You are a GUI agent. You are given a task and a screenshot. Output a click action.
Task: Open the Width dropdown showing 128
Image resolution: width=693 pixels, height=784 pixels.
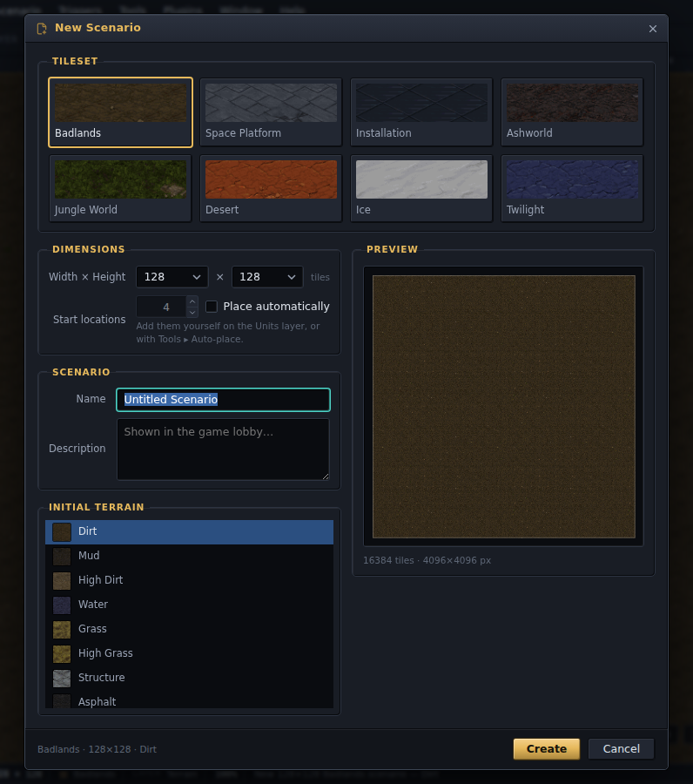[x=172, y=277]
